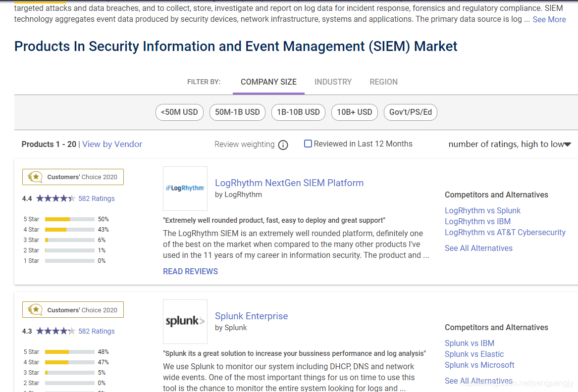
Task: Open LogRhythm's 582 Ratings link
Action: tap(97, 198)
